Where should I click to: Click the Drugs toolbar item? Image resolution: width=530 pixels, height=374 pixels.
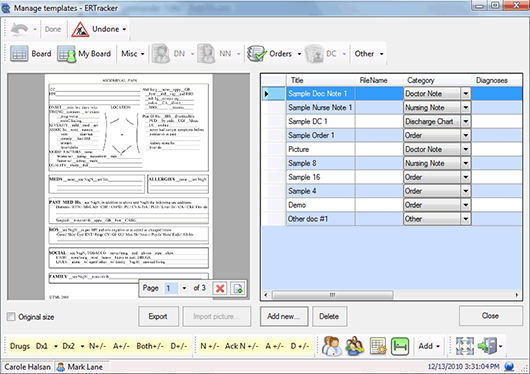(x=20, y=346)
